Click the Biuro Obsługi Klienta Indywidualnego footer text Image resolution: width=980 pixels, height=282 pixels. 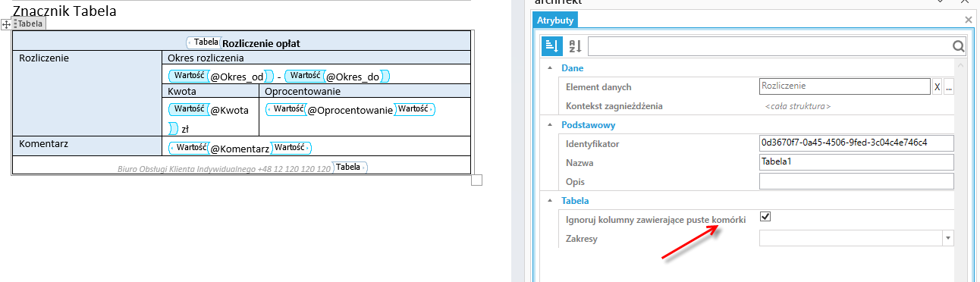[x=225, y=168]
